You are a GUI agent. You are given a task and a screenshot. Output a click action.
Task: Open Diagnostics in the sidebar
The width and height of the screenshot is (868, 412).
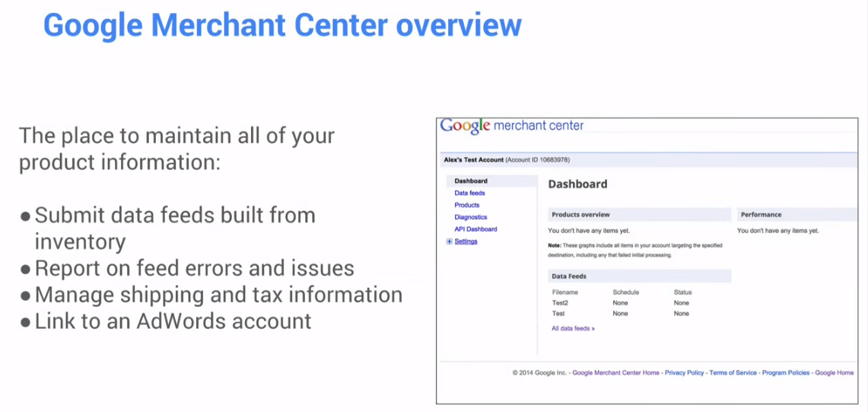[471, 217]
